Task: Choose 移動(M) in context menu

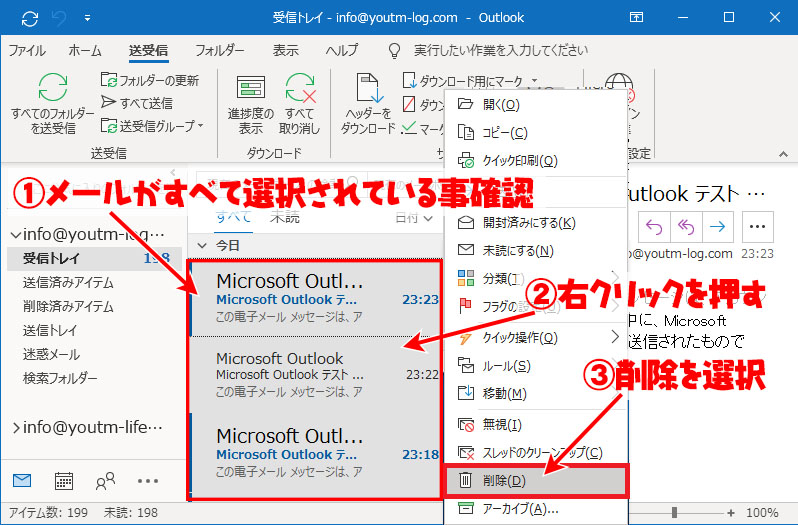Action: [535, 393]
